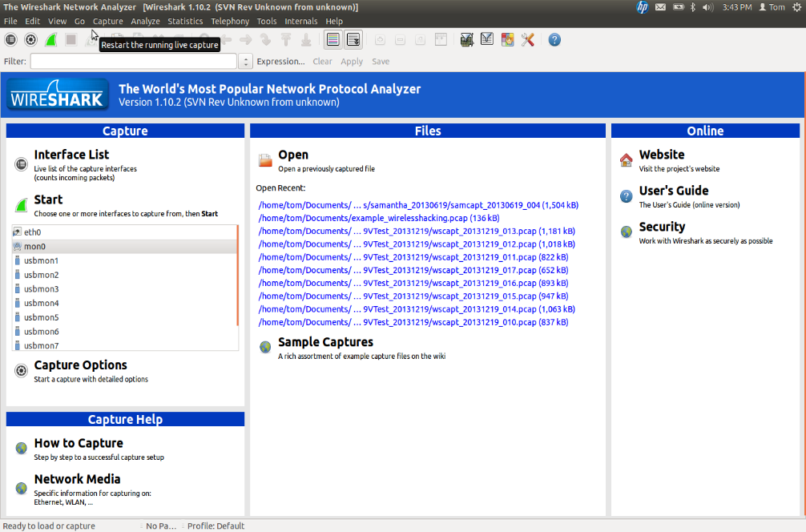
Task: Open the coloring rules toolbar icon
Action: [x=507, y=39]
